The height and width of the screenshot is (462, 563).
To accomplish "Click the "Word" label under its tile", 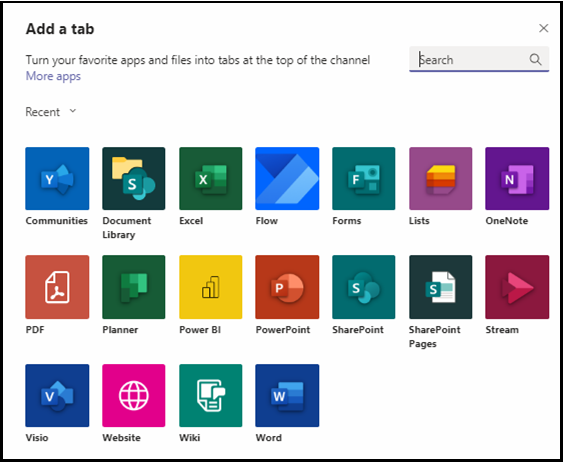I will [269, 438].
